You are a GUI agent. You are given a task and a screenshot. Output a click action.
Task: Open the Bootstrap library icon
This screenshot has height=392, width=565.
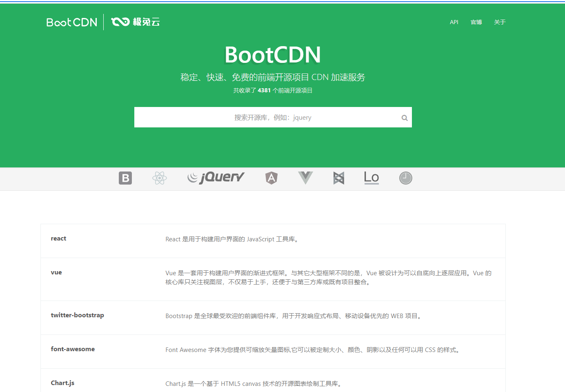click(x=125, y=178)
